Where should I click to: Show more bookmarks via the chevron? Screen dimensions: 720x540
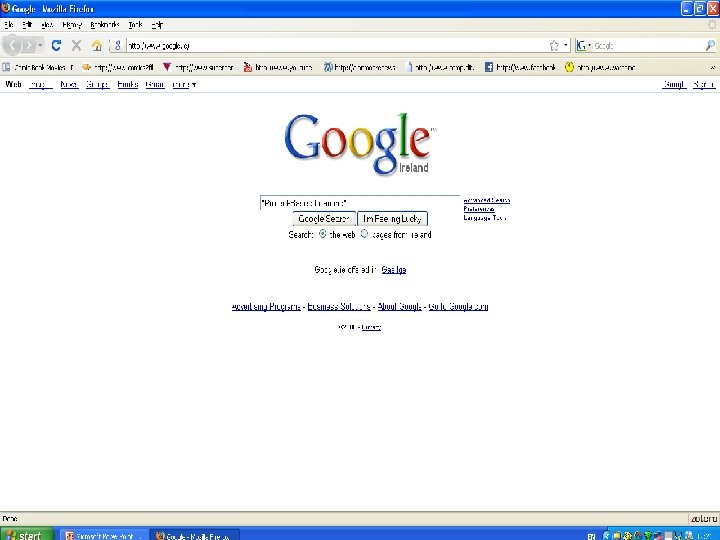tap(713, 68)
